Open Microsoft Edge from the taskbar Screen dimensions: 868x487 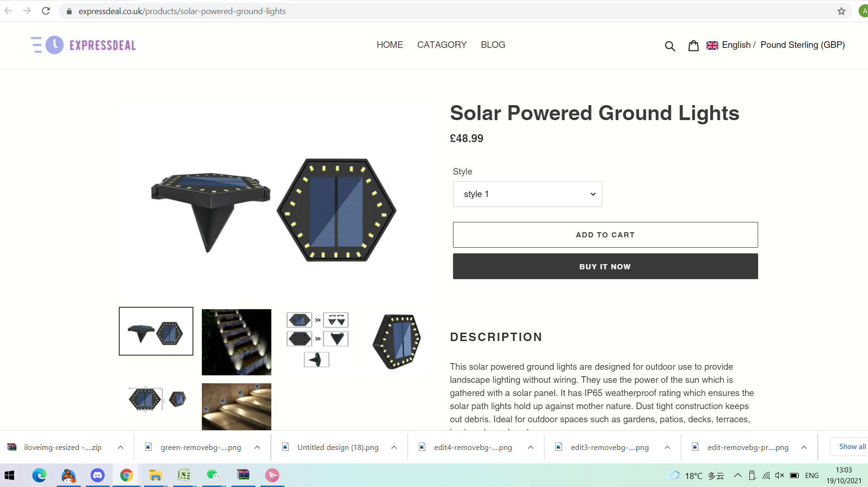[39, 475]
